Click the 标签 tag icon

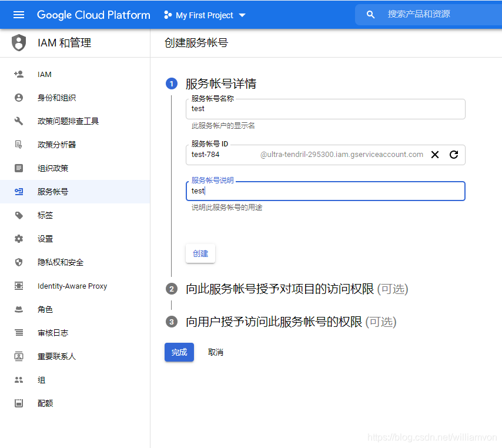click(x=19, y=215)
